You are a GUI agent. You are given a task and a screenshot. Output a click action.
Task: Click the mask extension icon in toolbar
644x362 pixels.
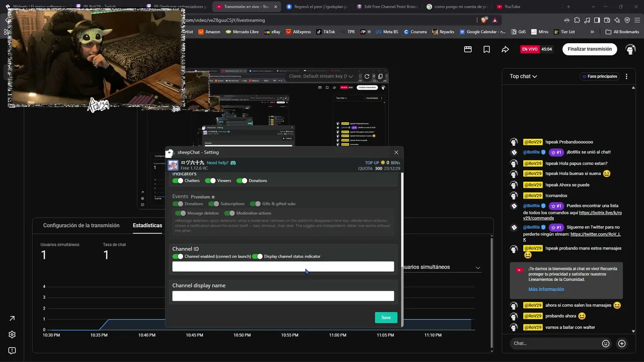click(567, 20)
